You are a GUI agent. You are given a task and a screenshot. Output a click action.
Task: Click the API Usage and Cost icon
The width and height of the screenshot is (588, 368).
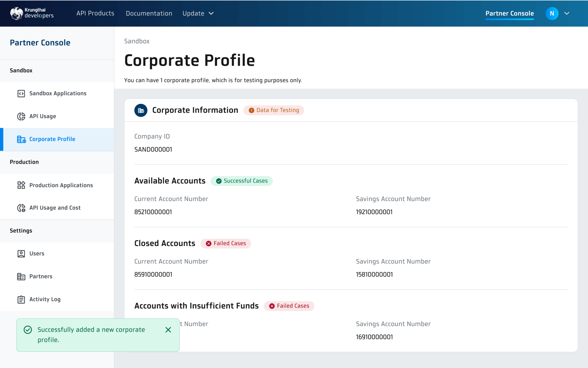[21, 208]
